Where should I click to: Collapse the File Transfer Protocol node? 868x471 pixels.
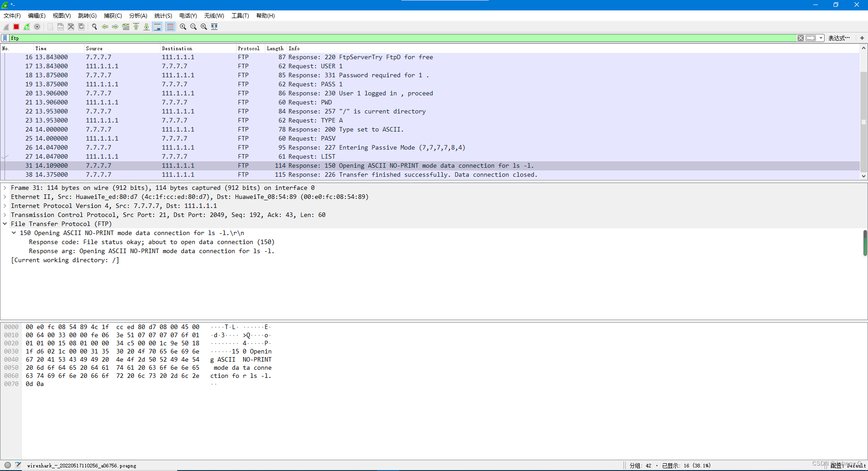(5, 224)
